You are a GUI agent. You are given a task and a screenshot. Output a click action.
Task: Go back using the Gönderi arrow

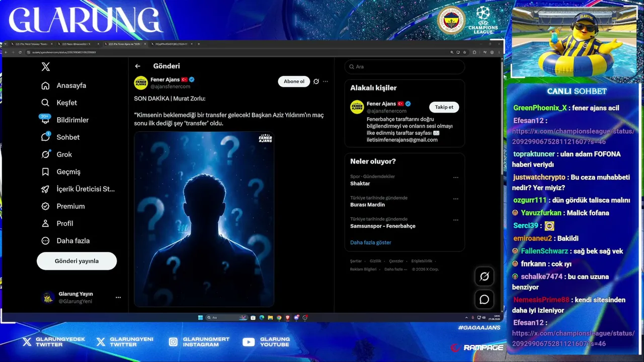137,66
